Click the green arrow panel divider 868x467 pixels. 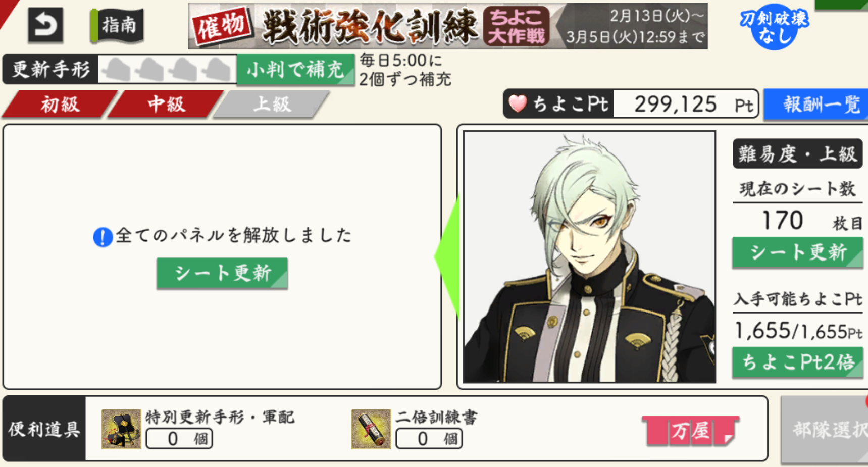pyautogui.click(x=447, y=256)
